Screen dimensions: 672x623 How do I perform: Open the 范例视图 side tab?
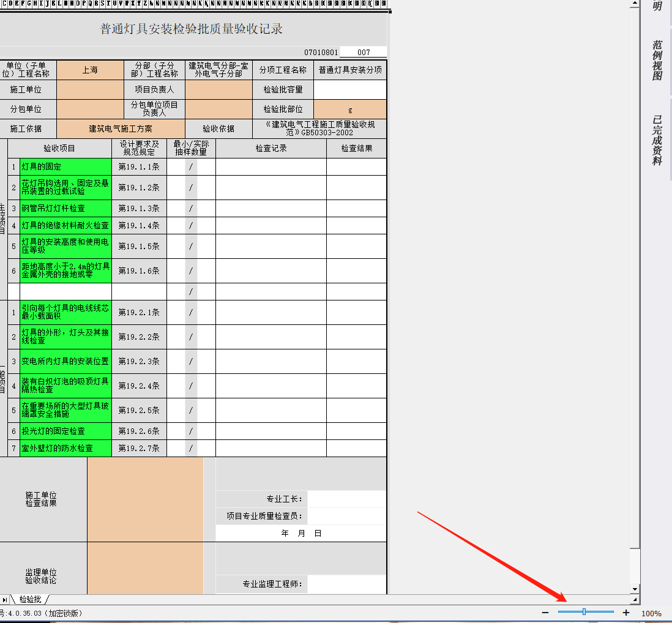pos(657,60)
